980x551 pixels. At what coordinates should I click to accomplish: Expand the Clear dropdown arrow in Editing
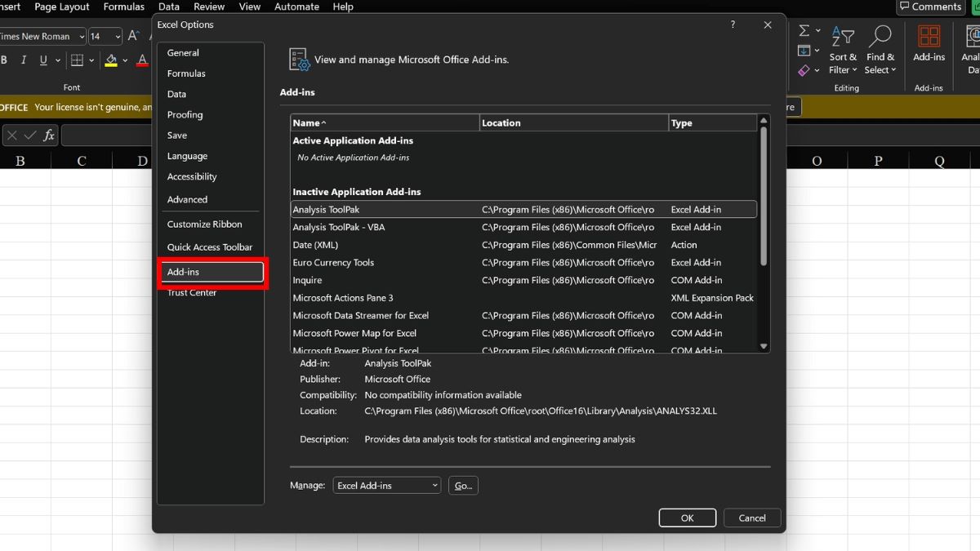pos(817,70)
